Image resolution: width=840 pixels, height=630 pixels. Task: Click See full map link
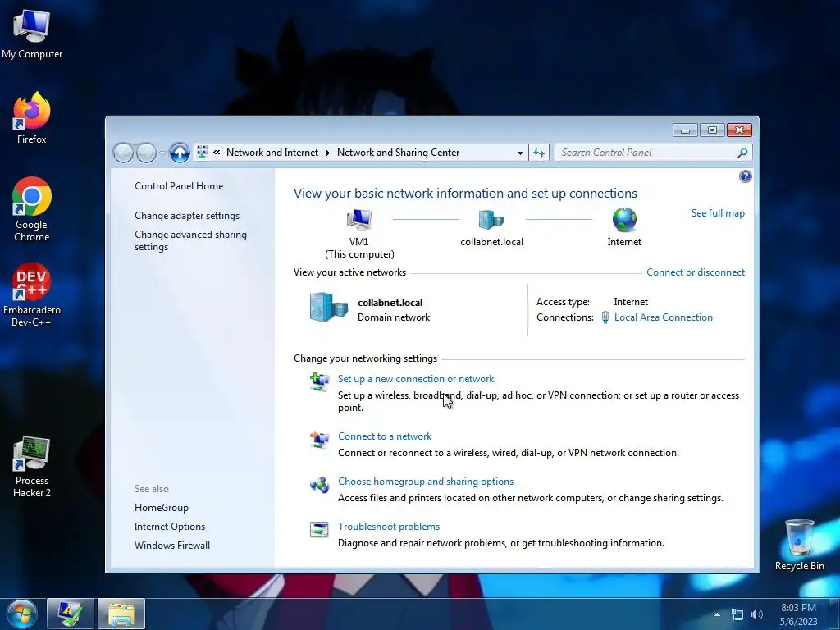pos(718,212)
